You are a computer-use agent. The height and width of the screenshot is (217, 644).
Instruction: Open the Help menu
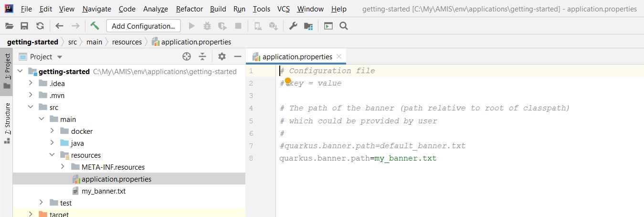coord(338,9)
